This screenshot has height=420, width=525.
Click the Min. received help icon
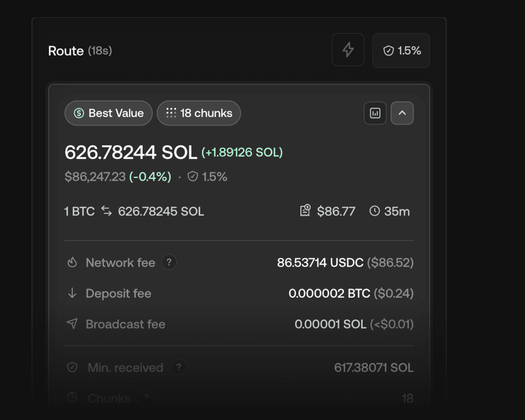179,367
